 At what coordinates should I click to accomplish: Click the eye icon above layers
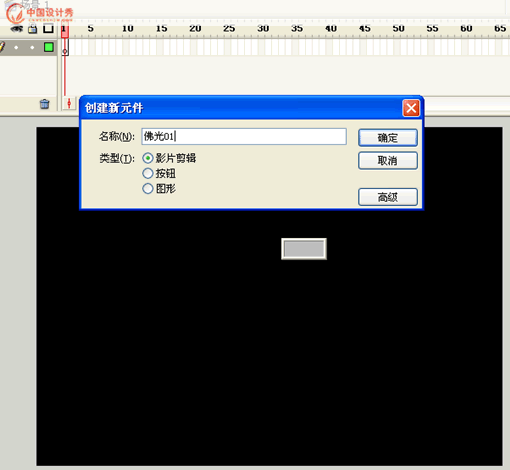[16, 29]
